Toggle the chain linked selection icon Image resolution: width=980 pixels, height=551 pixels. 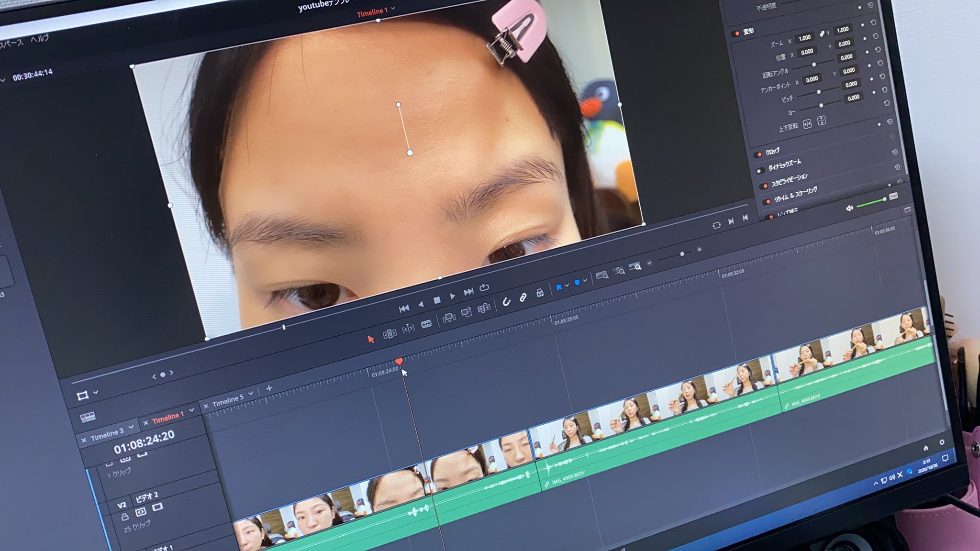pyautogui.click(x=523, y=297)
